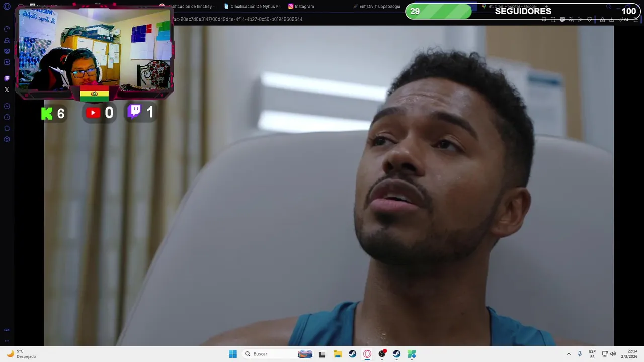Click the SEGUIDORES follower goal progress bar
The width and height of the screenshot is (644, 362).
tap(523, 11)
